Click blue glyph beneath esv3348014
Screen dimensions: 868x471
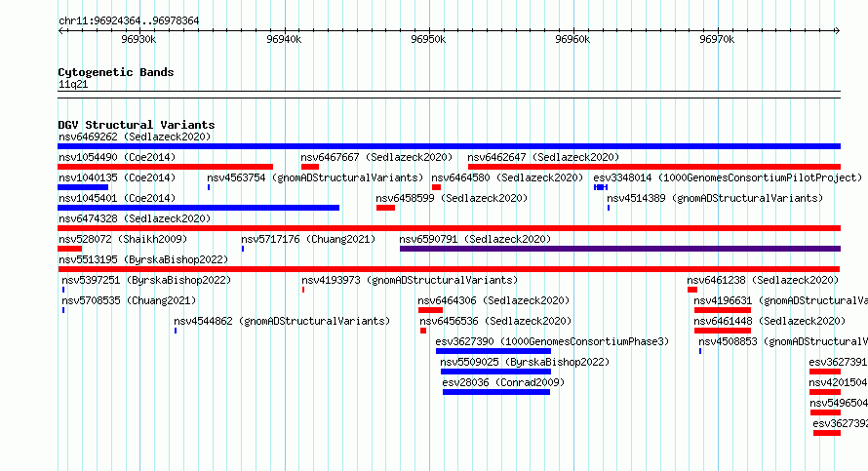[x=601, y=187]
